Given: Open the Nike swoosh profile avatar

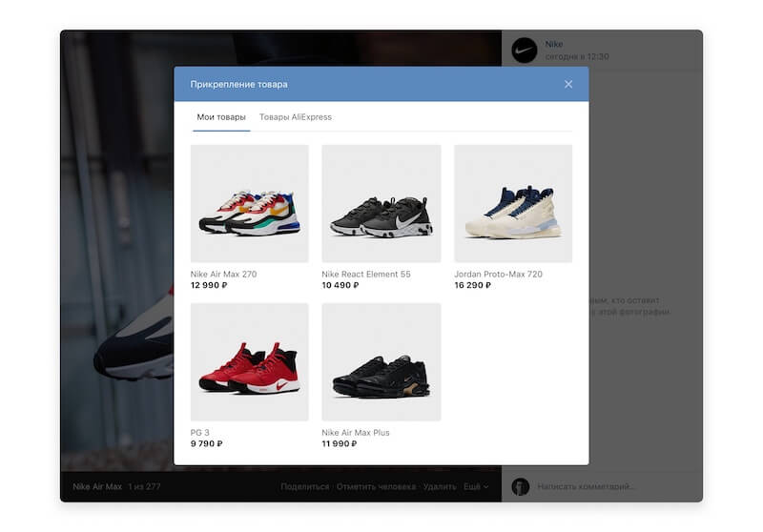Looking at the screenshot, I should pos(525,51).
